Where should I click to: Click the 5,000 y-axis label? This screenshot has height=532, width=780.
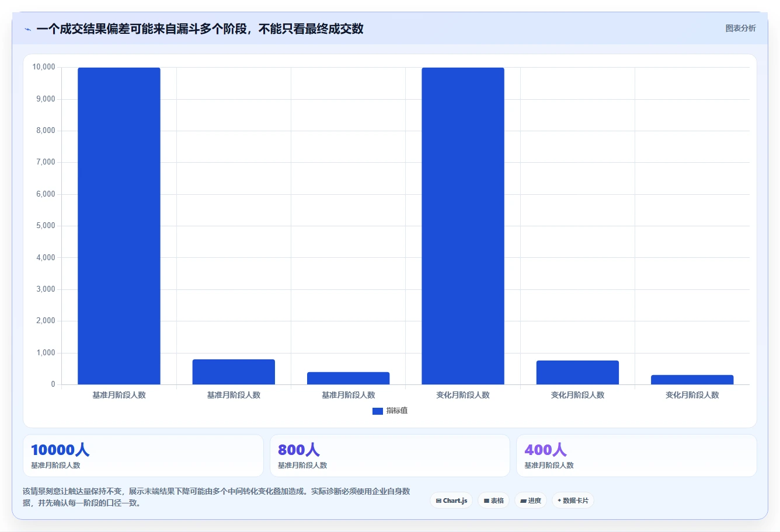46,226
